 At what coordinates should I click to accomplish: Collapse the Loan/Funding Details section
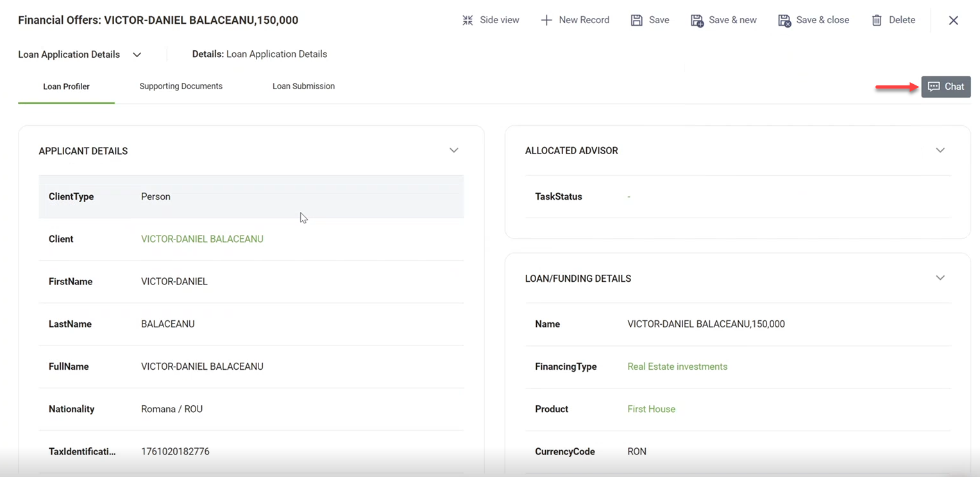[x=940, y=278]
